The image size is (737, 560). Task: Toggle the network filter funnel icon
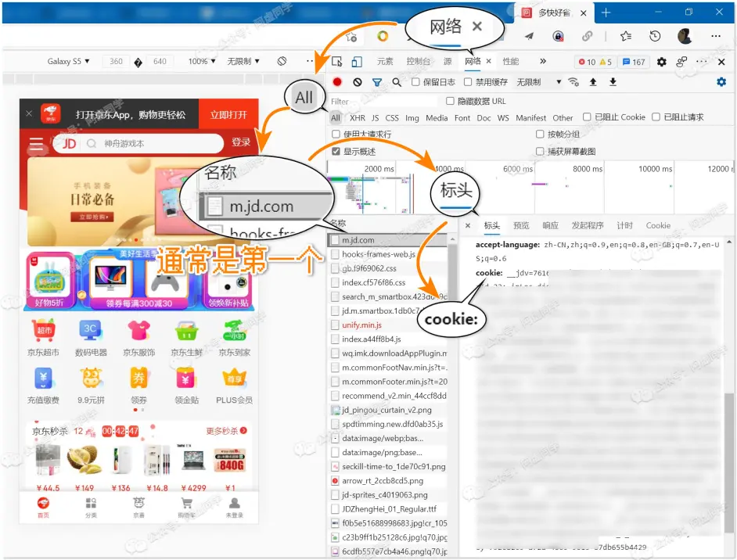click(x=377, y=82)
